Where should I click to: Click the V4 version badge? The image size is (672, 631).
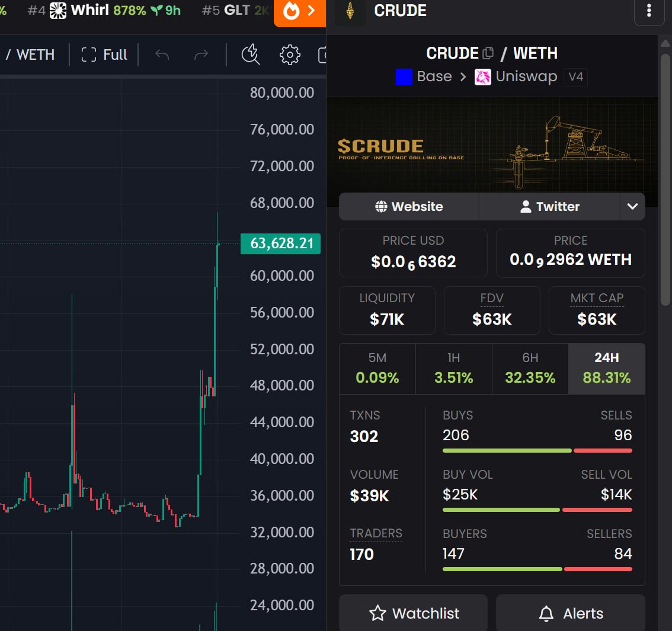(x=575, y=76)
